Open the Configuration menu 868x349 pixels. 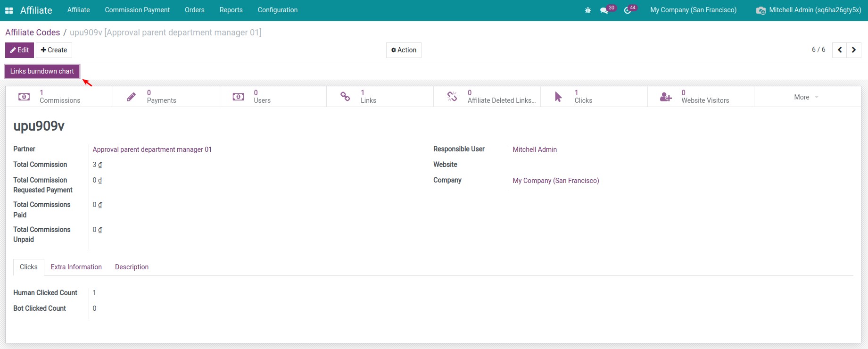click(277, 10)
